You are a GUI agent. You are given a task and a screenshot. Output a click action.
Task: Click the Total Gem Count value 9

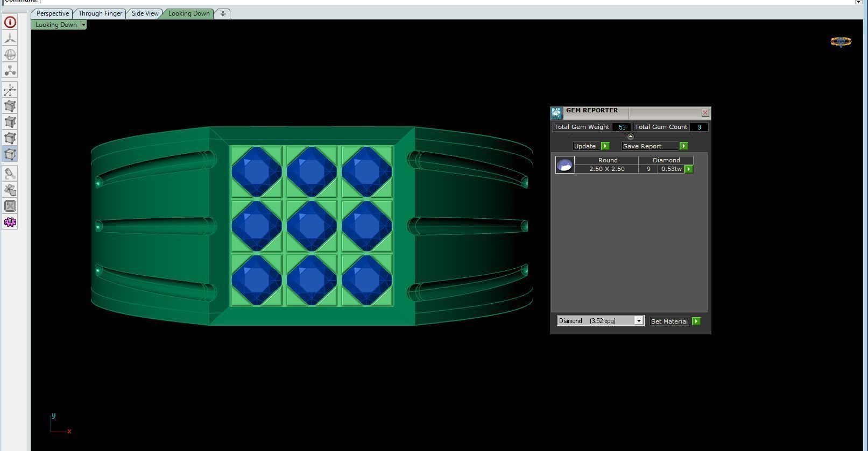click(x=698, y=127)
